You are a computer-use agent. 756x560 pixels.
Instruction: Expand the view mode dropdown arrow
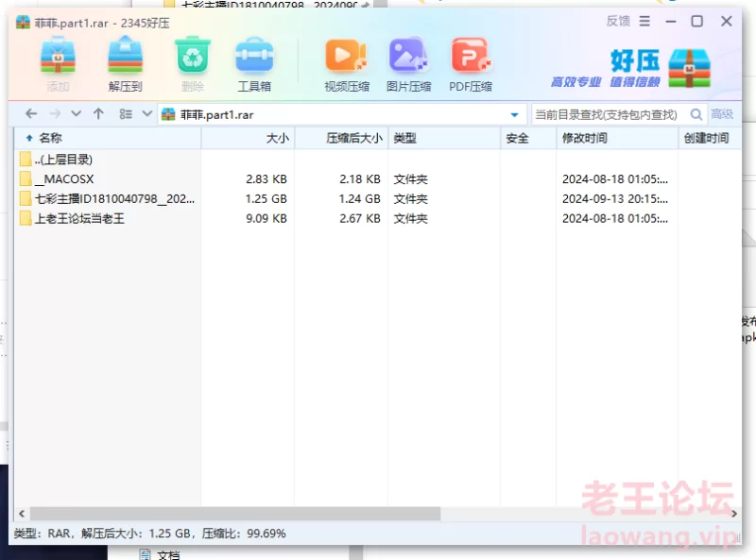147,114
